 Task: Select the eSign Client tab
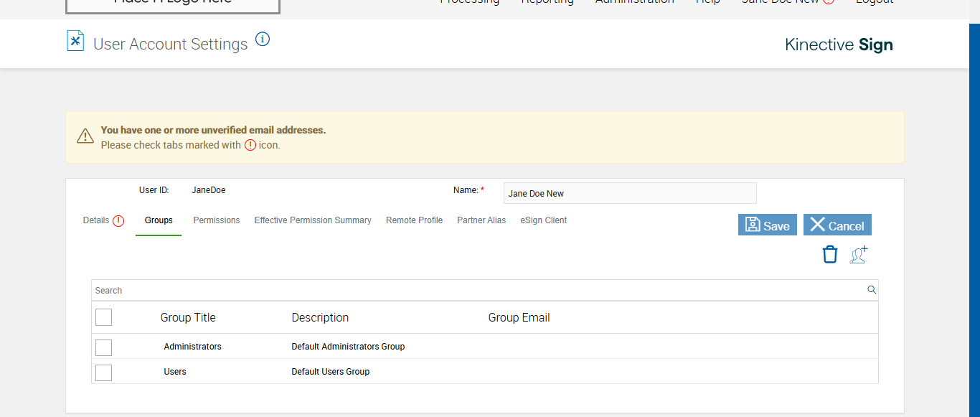(544, 220)
